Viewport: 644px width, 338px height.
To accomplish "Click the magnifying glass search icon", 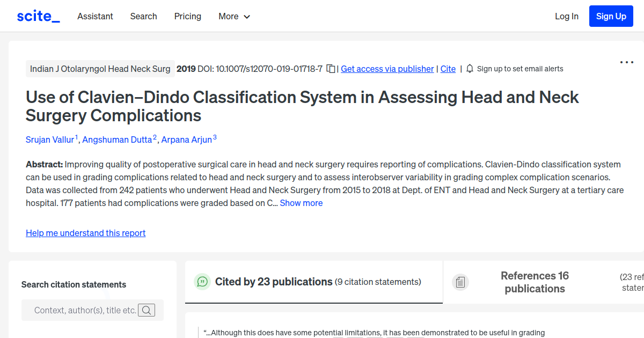I will click(147, 310).
